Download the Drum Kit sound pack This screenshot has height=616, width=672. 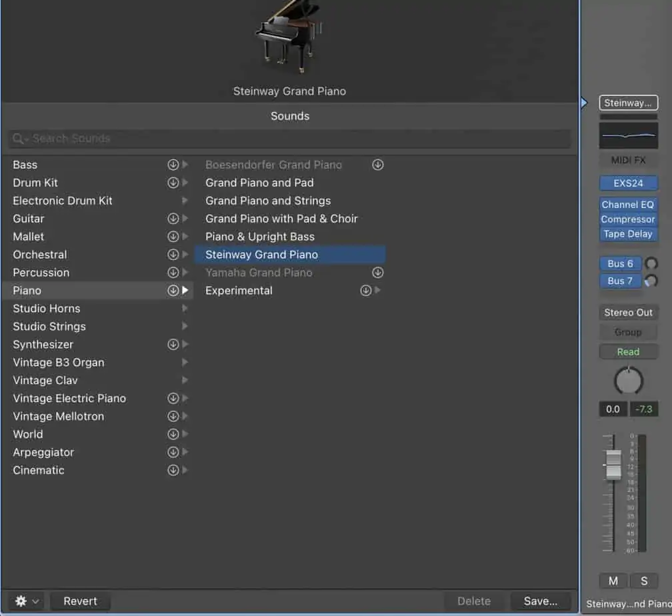click(x=173, y=183)
